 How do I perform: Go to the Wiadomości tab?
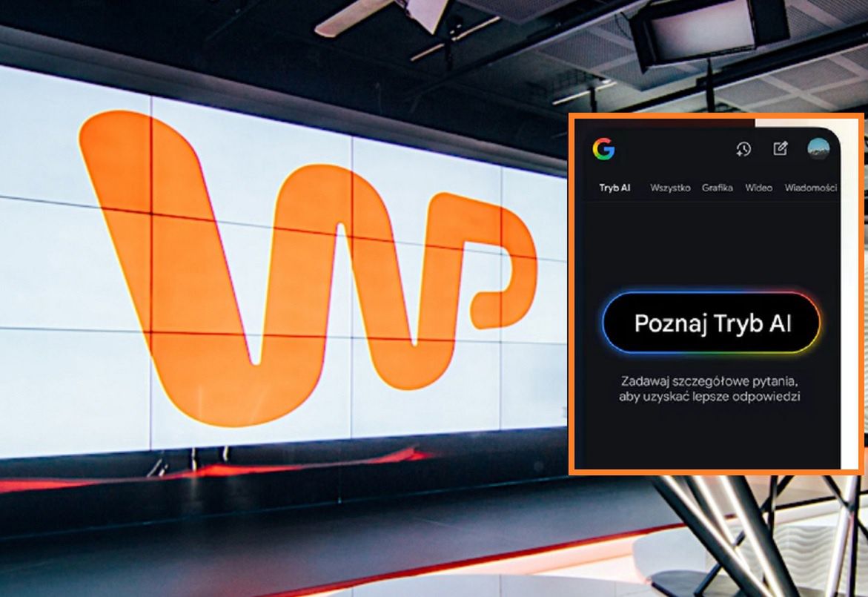pos(811,188)
